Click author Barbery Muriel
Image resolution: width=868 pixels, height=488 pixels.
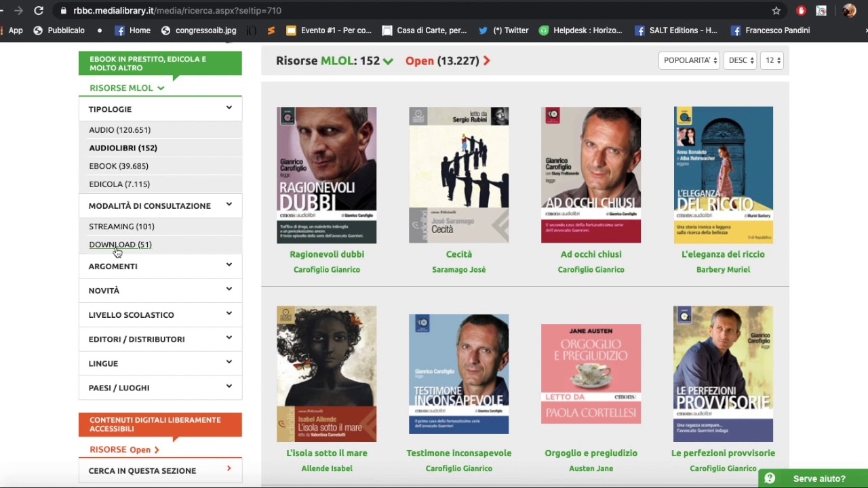(723, 270)
